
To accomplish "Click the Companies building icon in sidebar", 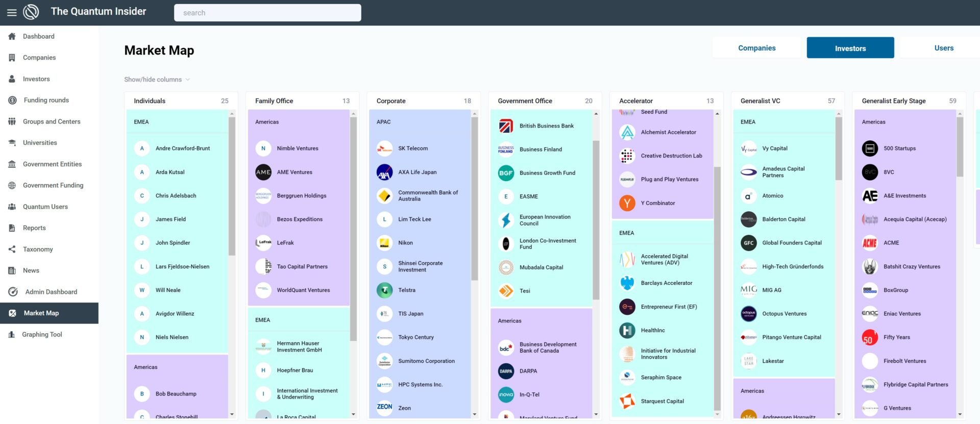I will pos(12,58).
